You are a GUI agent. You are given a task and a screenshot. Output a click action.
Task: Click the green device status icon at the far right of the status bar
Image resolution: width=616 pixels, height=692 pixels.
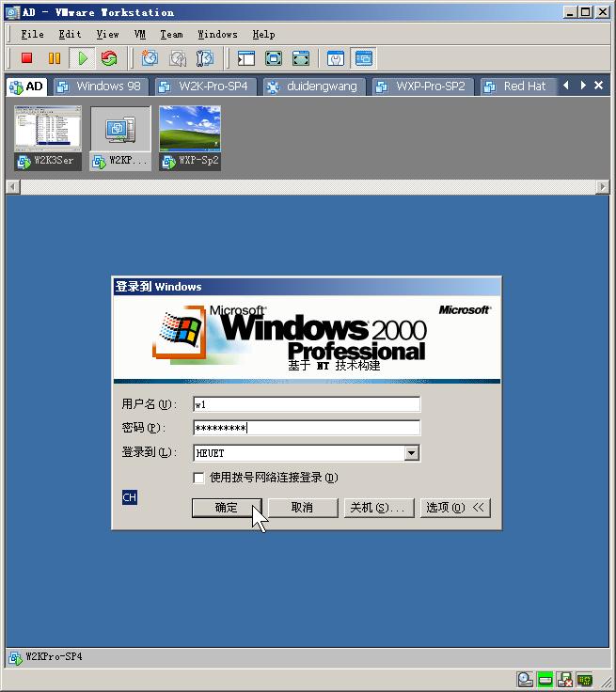585,680
